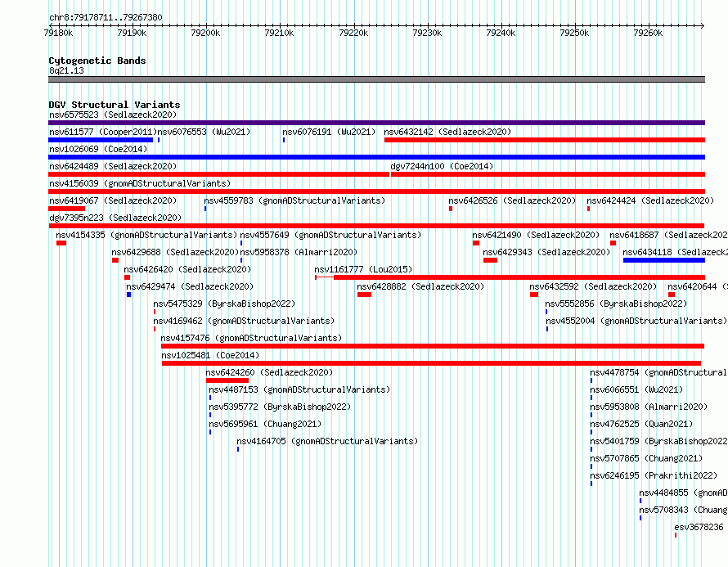Click the blue nsv6434118 variant bar
The image size is (728, 567).
664,260
